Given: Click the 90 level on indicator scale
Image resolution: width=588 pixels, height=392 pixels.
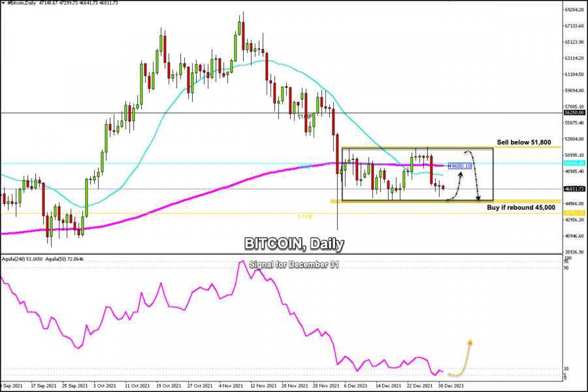Looking at the screenshot, I should click(x=566, y=268).
